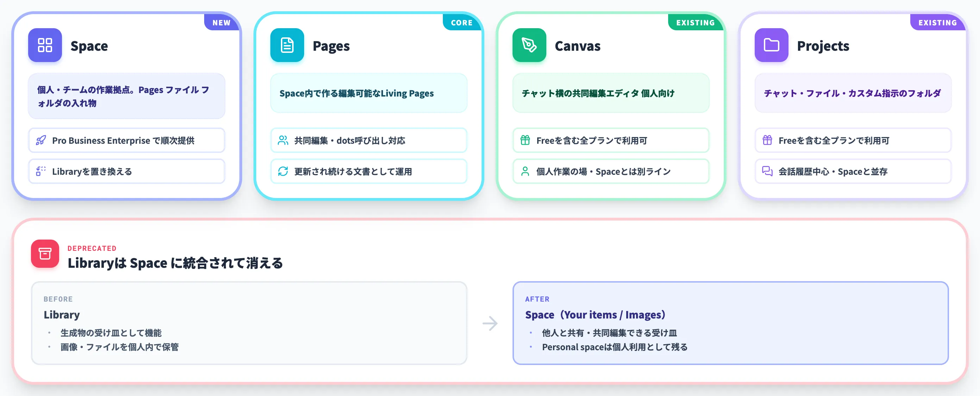Screen dimensions: 980x396
Task: Click the EXISTING badge on Projects card
Action: tap(937, 23)
